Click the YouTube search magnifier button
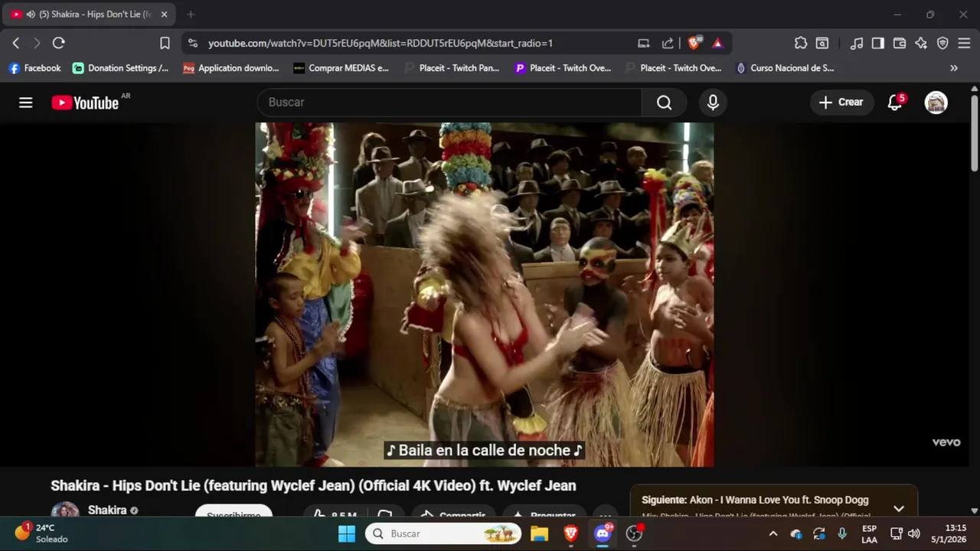980x551 pixels. [x=664, y=103]
